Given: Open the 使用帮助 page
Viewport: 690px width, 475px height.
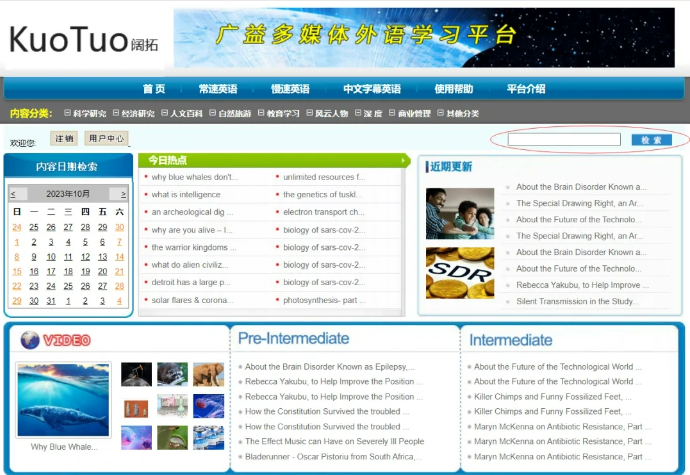Looking at the screenshot, I should click(453, 89).
